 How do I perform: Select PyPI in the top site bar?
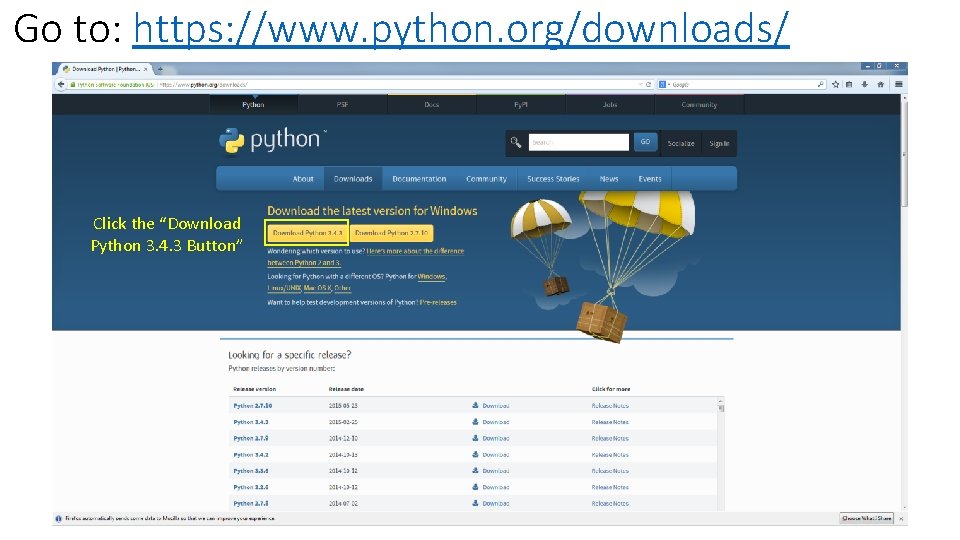(x=520, y=105)
